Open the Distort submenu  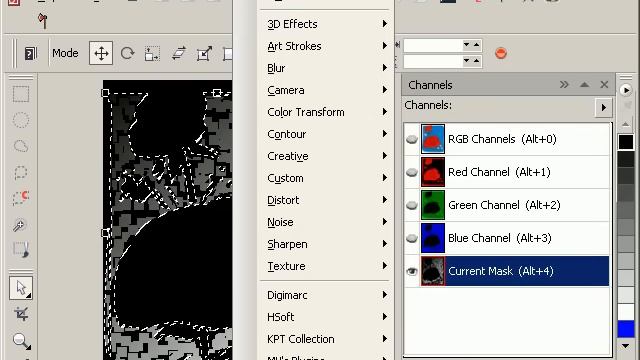coord(326,200)
